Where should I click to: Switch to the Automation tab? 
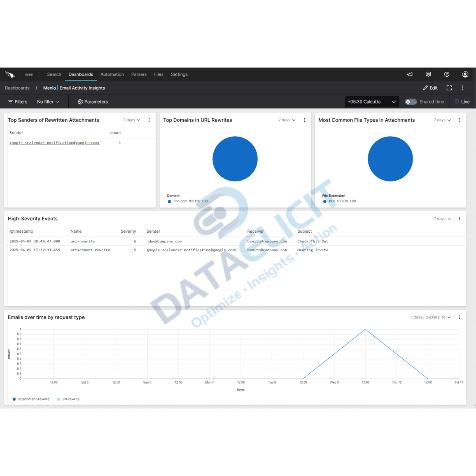[x=112, y=74]
